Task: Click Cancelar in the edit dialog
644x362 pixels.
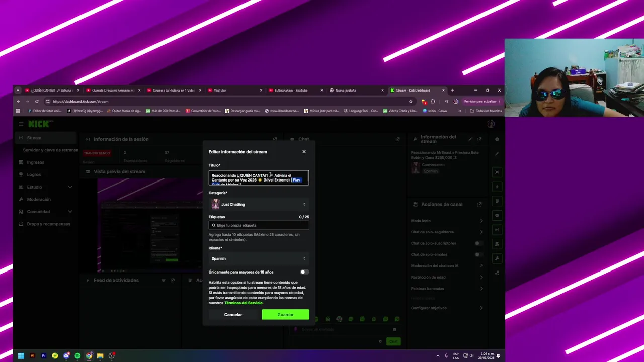Action: (233, 315)
